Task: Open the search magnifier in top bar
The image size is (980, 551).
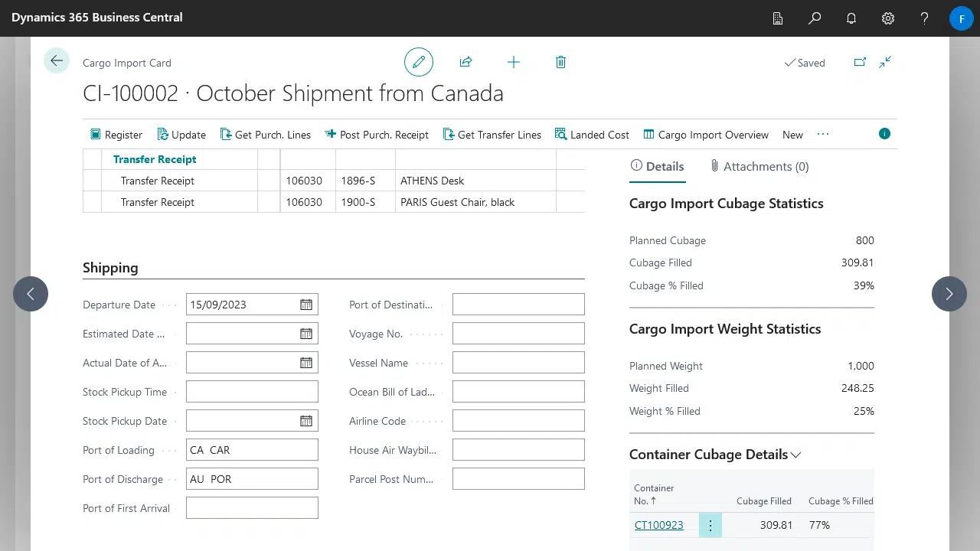Action: 815,18
